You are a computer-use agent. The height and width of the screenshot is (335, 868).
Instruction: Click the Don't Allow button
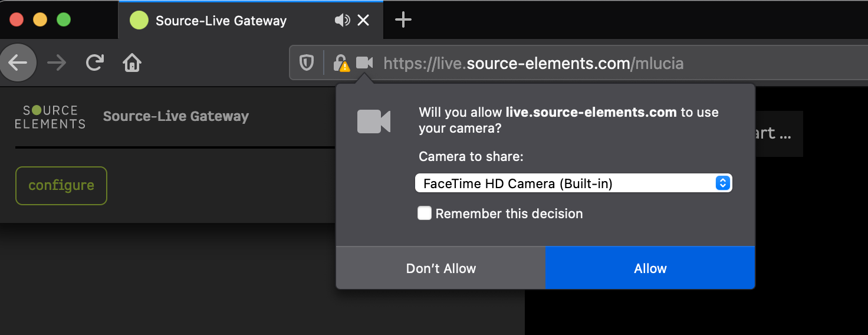tap(440, 268)
